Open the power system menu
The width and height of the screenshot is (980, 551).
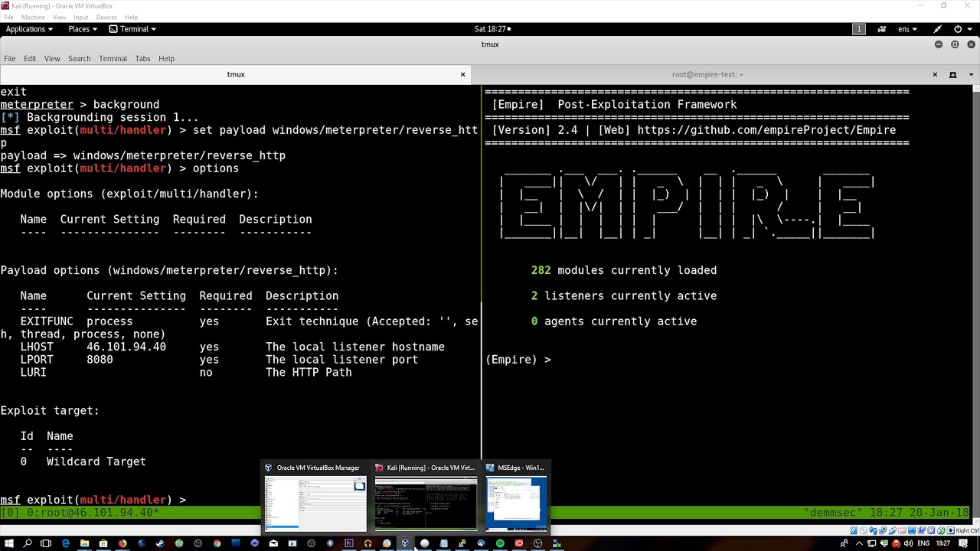coord(962,29)
